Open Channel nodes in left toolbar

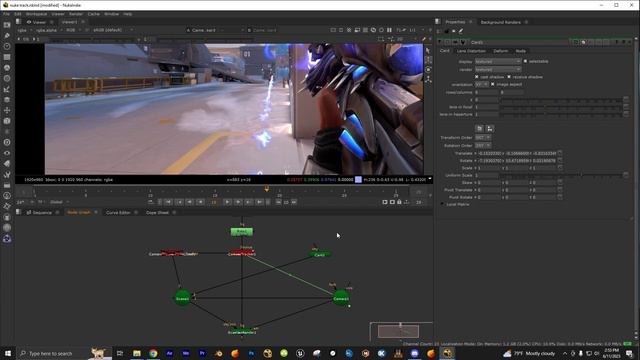point(7,57)
